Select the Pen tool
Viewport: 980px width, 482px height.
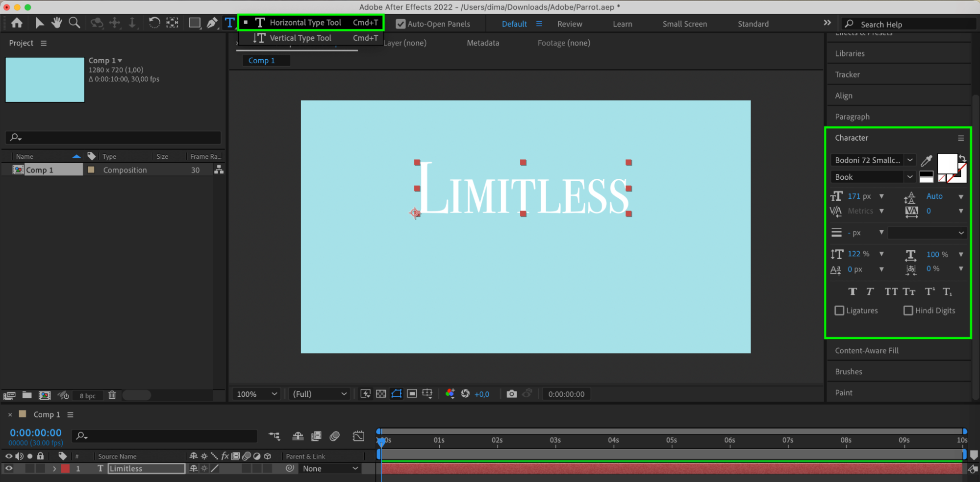tap(212, 23)
